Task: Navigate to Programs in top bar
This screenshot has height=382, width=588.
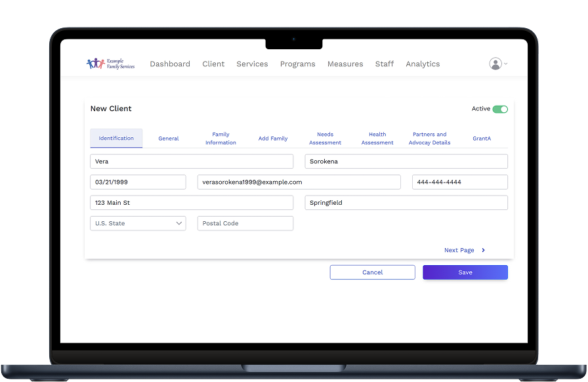Action: tap(297, 64)
